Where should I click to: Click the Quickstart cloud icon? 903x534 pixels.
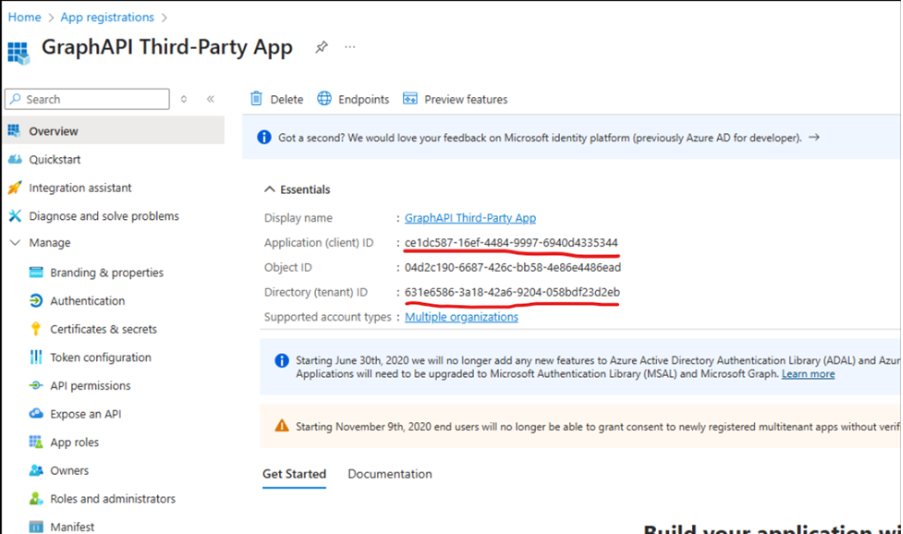coord(14,160)
